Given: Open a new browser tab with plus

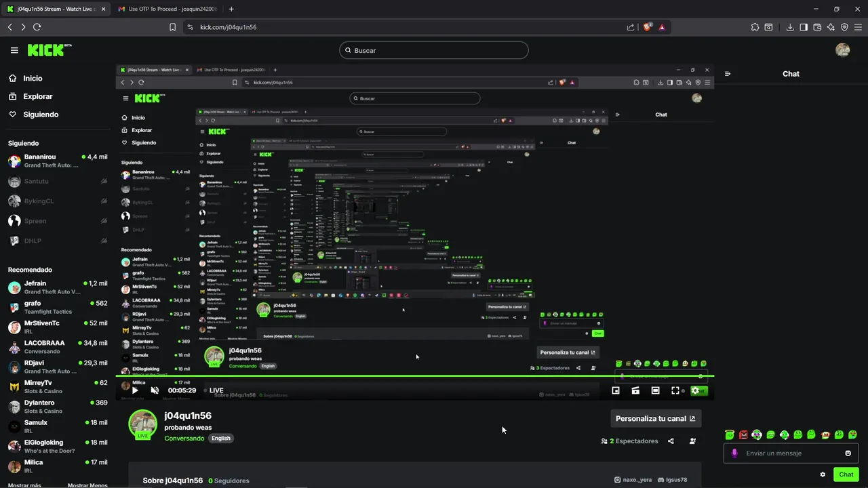Looking at the screenshot, I should pos(231,9).
